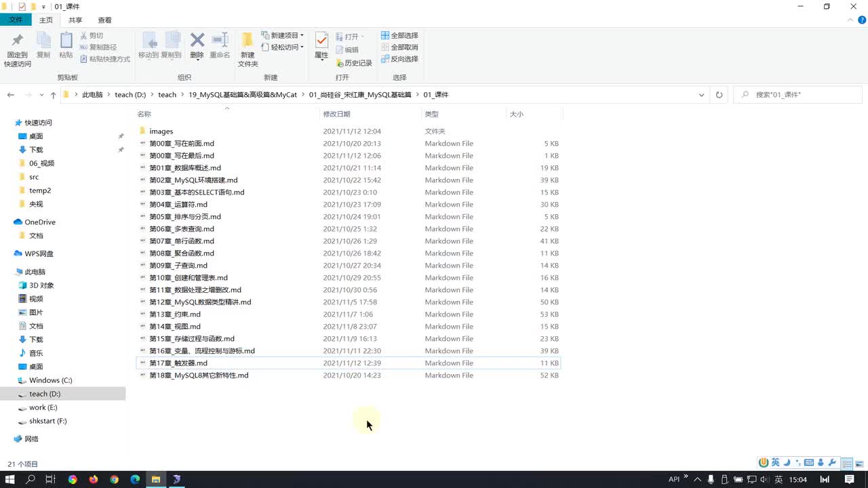Screen dimensions: 868x488
Task: Click Edit (编辑) in the open group
Action: pyautogui.click(x=347, y=49)
